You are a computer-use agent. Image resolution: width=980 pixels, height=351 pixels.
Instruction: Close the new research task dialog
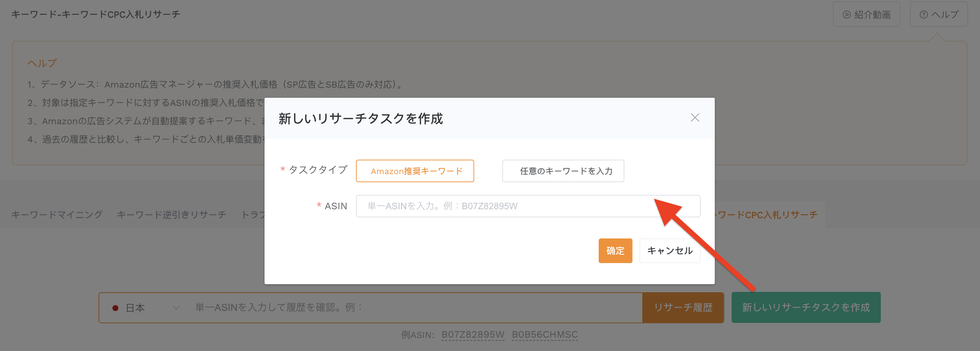pyautogui.click(x=695, y=118)
